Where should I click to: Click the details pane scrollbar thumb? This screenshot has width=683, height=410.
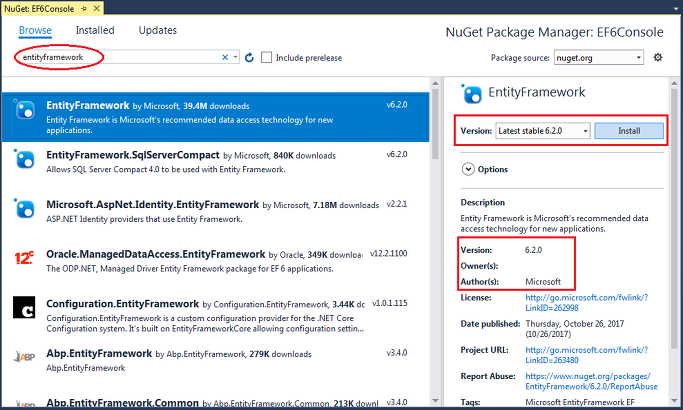(x=674, y=220)
